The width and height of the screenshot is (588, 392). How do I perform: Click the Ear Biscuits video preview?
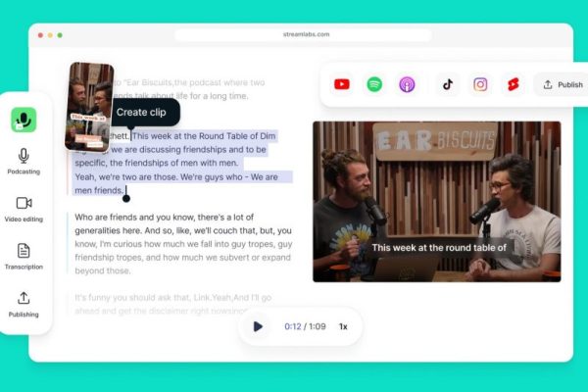(437, 202)
